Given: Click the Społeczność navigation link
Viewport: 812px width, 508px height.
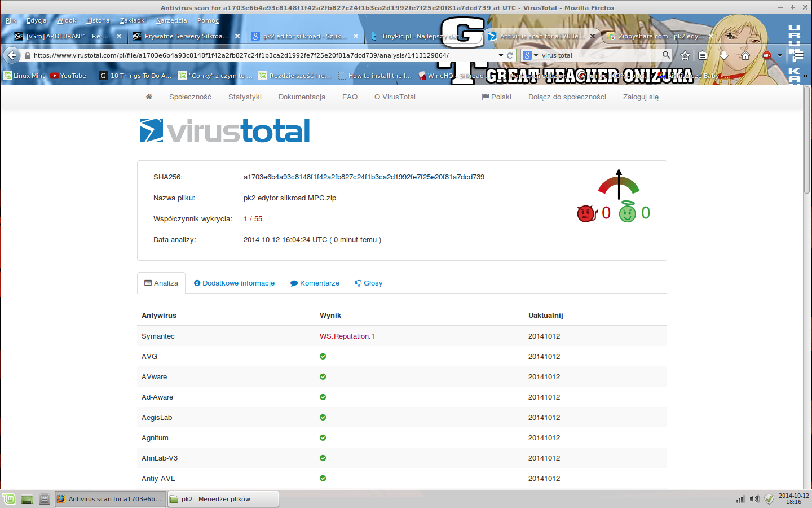Looking at the screenshot, I should click(x=190, y=97).
